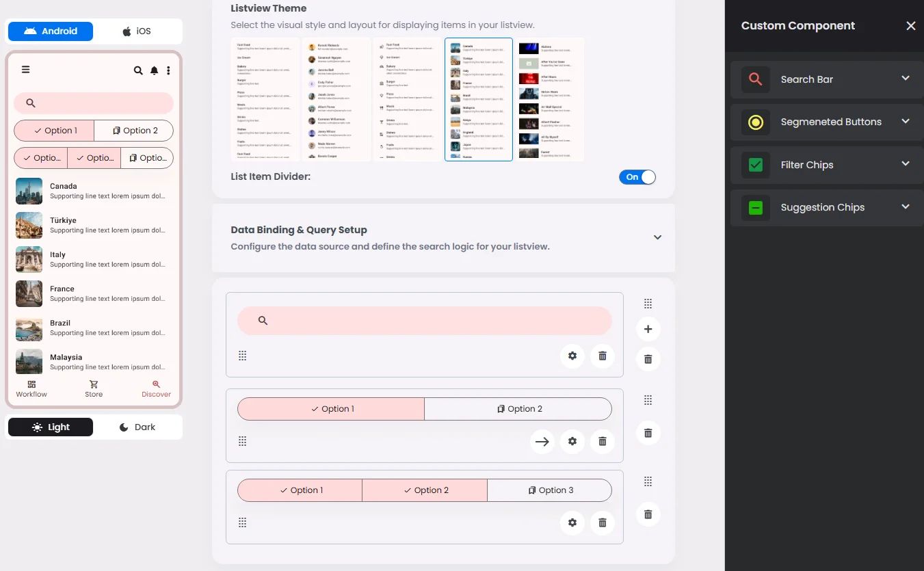Switch preview to Dark mode

click(x=137, y=427)
